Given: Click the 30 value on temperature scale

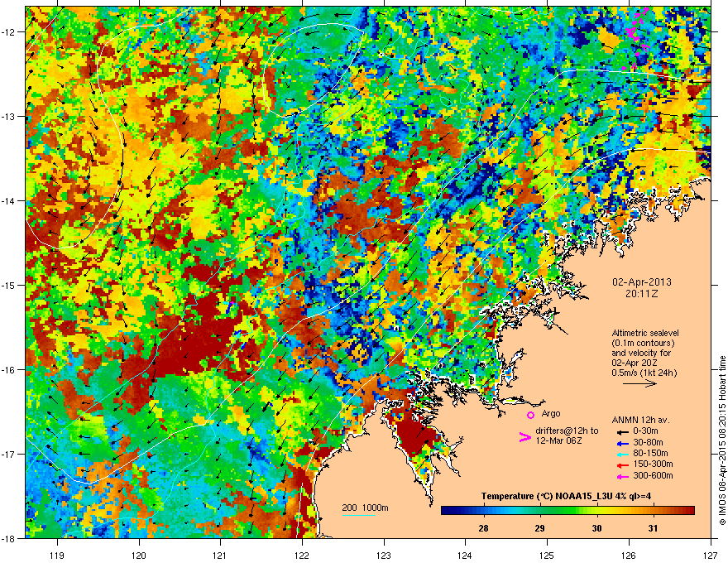Looking at the screenshot, I should [x=596, y=528].
